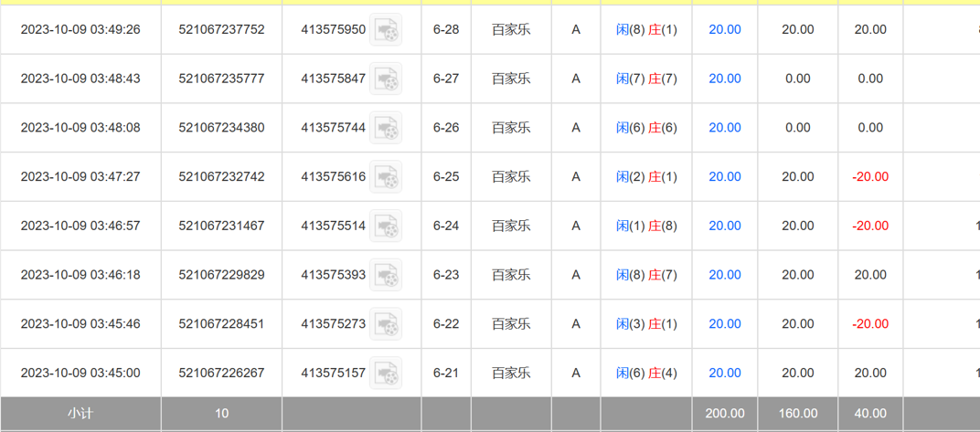Select order number 521067232742
This screenshot has height=432, width=980.
[221, 176]
